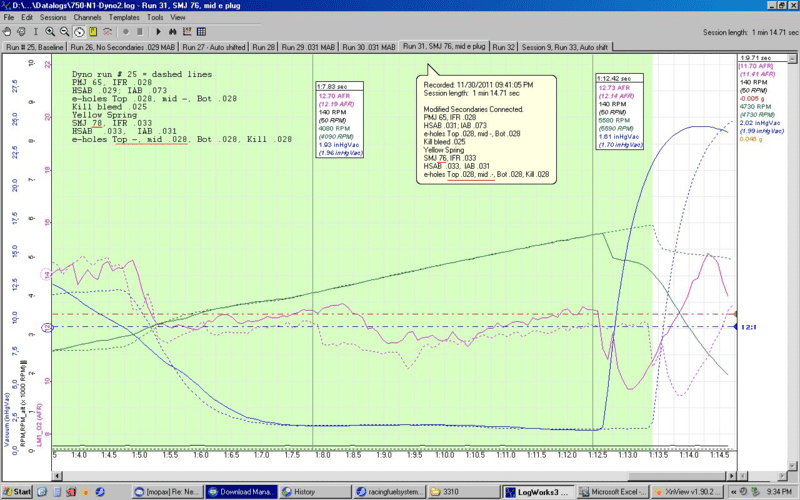Open the table grid view icon
The image size is (800, 500).
201,32
